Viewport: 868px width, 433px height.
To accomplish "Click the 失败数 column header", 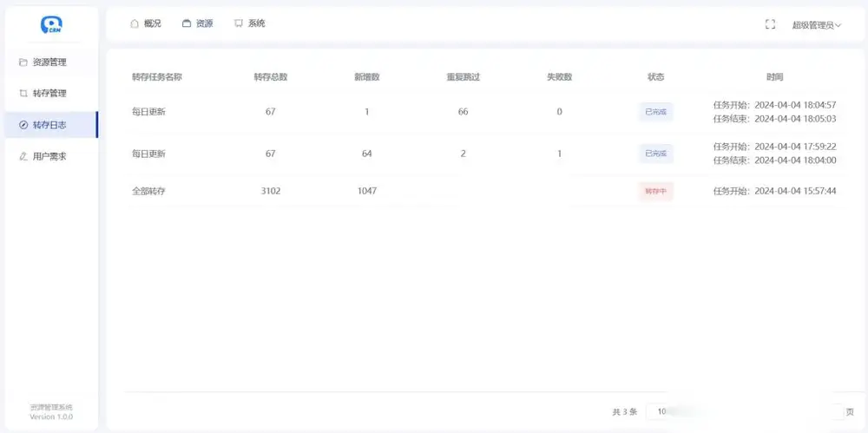I will point(559,77).
